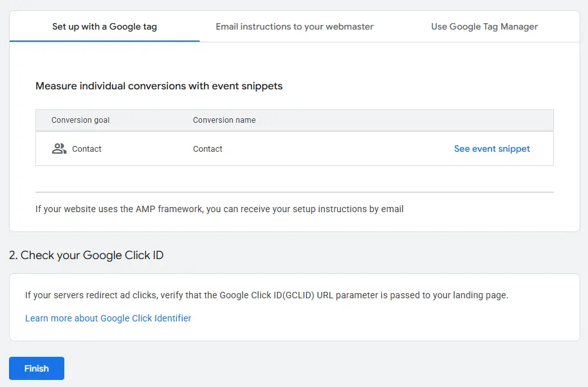Click the AMP framework setup instructions text

(219, 209)
